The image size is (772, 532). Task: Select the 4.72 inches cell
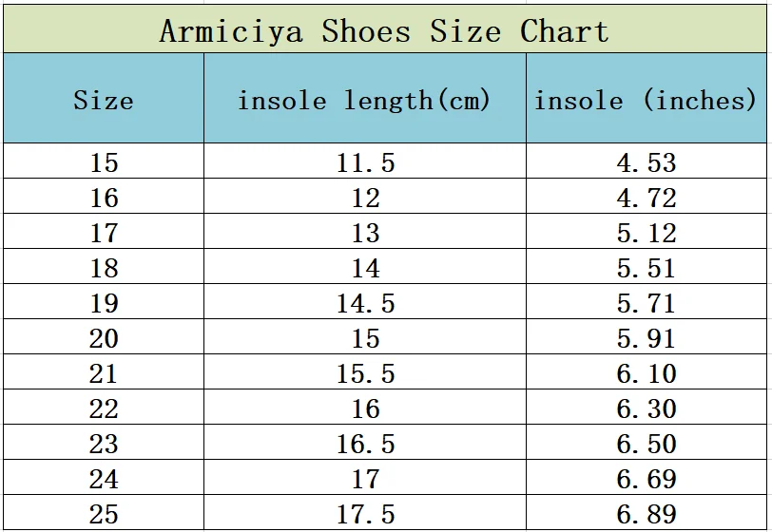tap(647, 198)
